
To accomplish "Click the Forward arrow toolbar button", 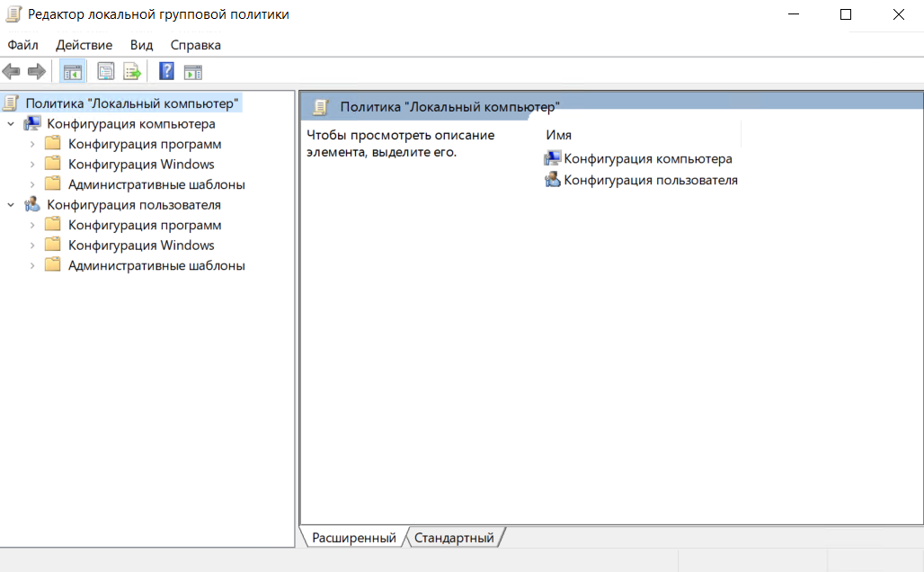I will 37,71.
